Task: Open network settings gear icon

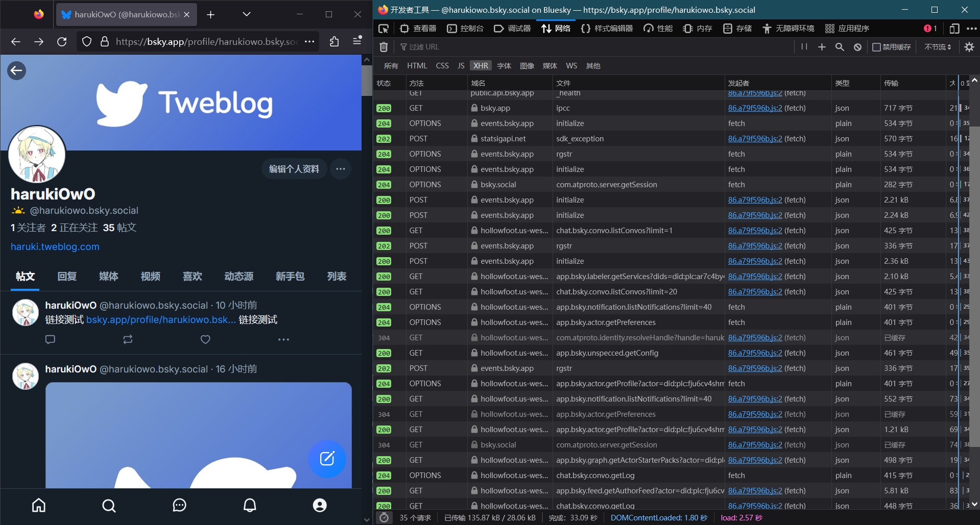Action: tap(969, 47)
